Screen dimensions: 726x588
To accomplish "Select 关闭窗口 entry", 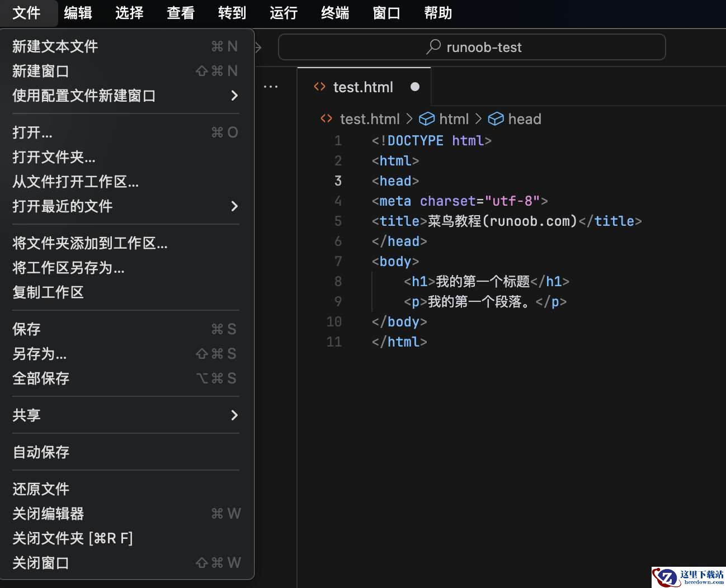I will [127, 563].
